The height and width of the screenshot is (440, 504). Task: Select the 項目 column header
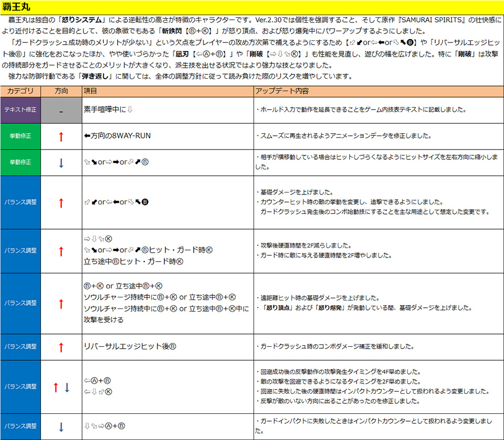(x=90, y=91)
